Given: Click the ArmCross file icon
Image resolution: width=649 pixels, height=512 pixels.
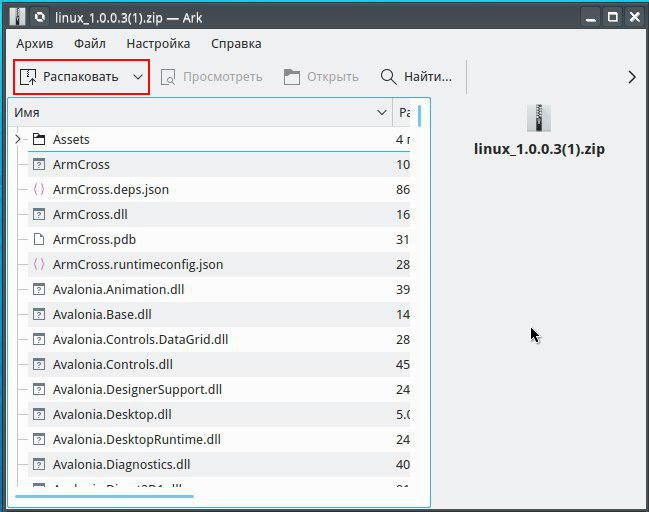Looking at the screenshot, I should pos(39,164).
